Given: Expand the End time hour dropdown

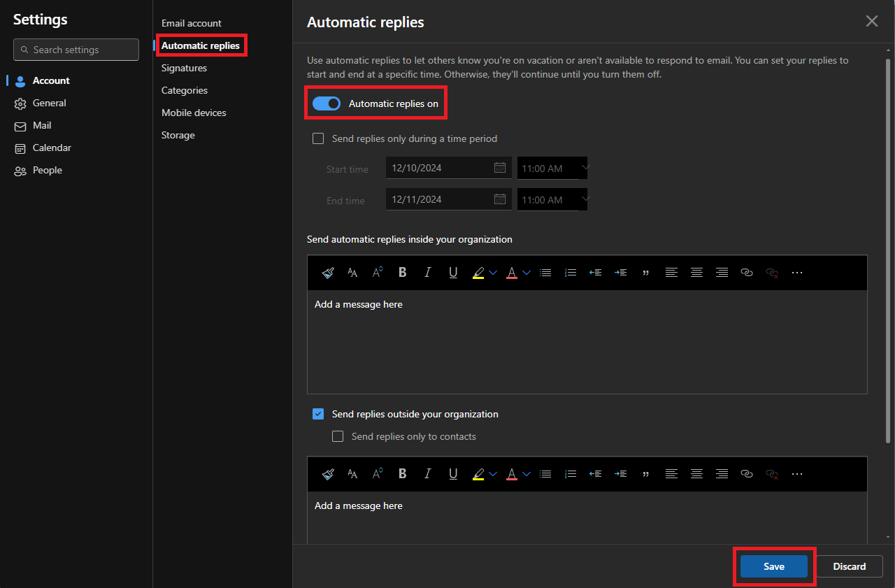Looking at the screenshot, I should coord(585,199).
